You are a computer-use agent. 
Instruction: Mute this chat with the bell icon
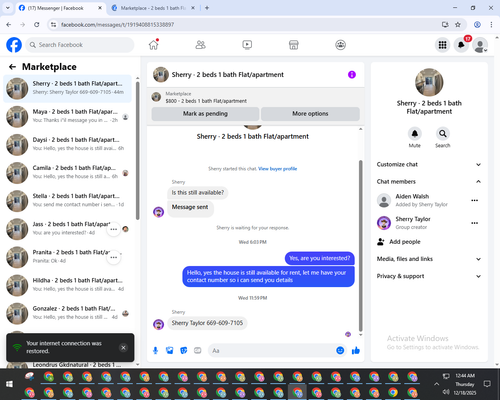coord(415,134)
